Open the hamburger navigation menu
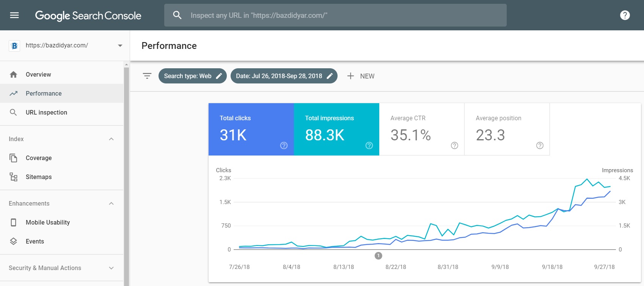The image size is (644, 286). [x=14, y=15]
